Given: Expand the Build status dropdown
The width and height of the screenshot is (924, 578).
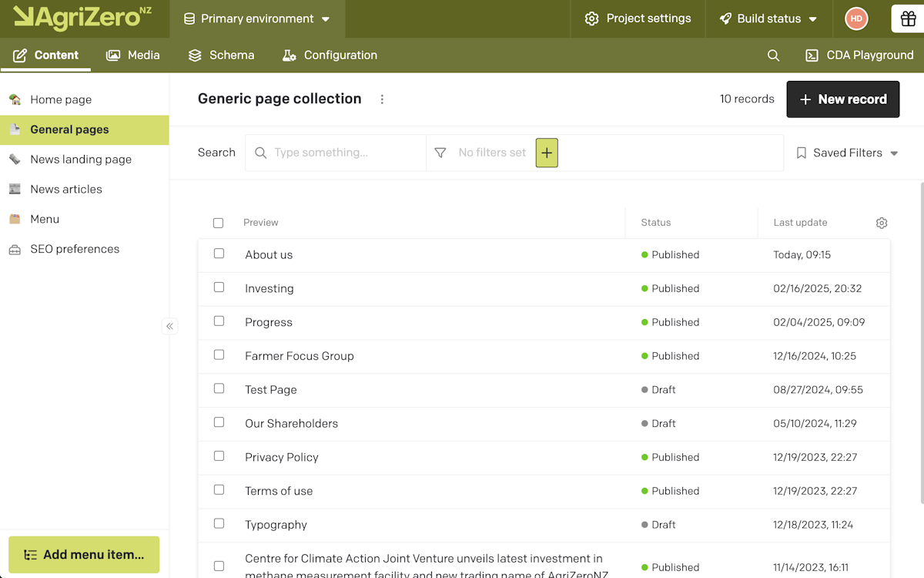Looking at the screenshot, I should coord(768,18).
